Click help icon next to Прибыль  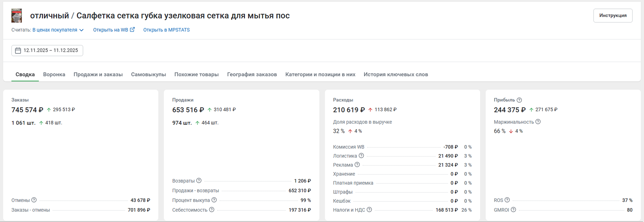coord(519,100)
